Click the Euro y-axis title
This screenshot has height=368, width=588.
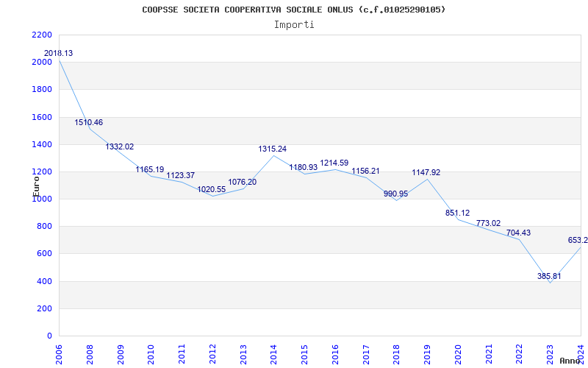coord(36,186)
